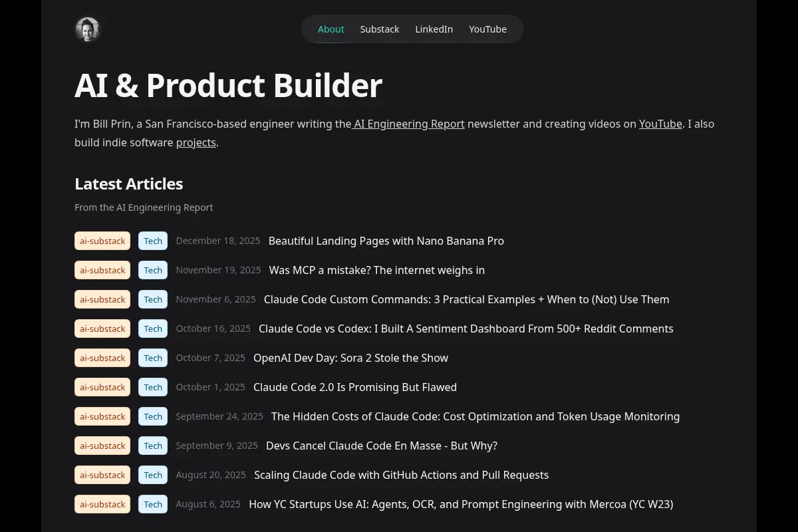This screenshot has width=798, height=532.
Task: Open Devs Cancel Claude Code En Masse article
Action: coord(382,446)
